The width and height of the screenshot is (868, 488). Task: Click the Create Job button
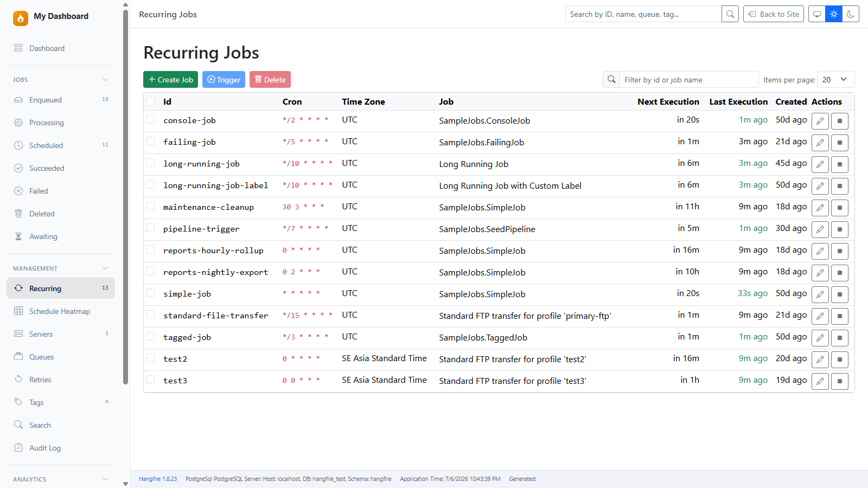coord(170,79)
